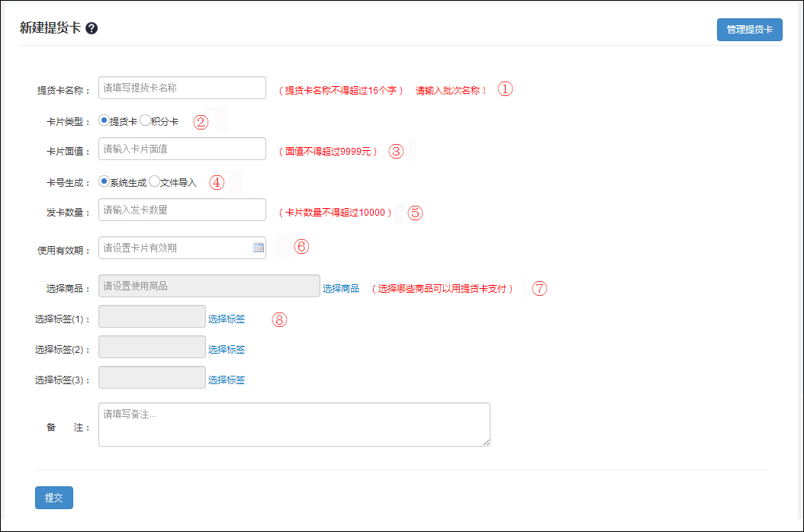The image size is (804, 532).
Task: Click the 使用有效期 date field
Action: coord(174,248)
